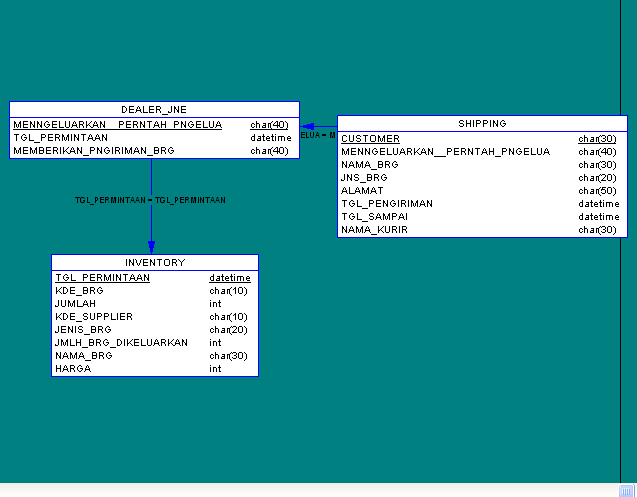
Task: Click int type beside JUMLAH
Action: (x=215, y=304)
